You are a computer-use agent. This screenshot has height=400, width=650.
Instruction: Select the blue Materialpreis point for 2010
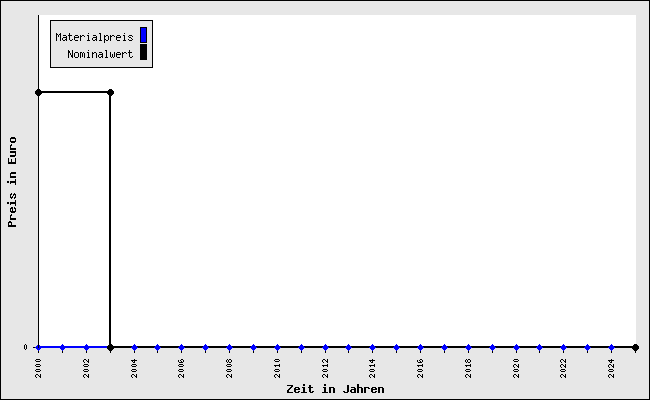(x=277, y=347)
